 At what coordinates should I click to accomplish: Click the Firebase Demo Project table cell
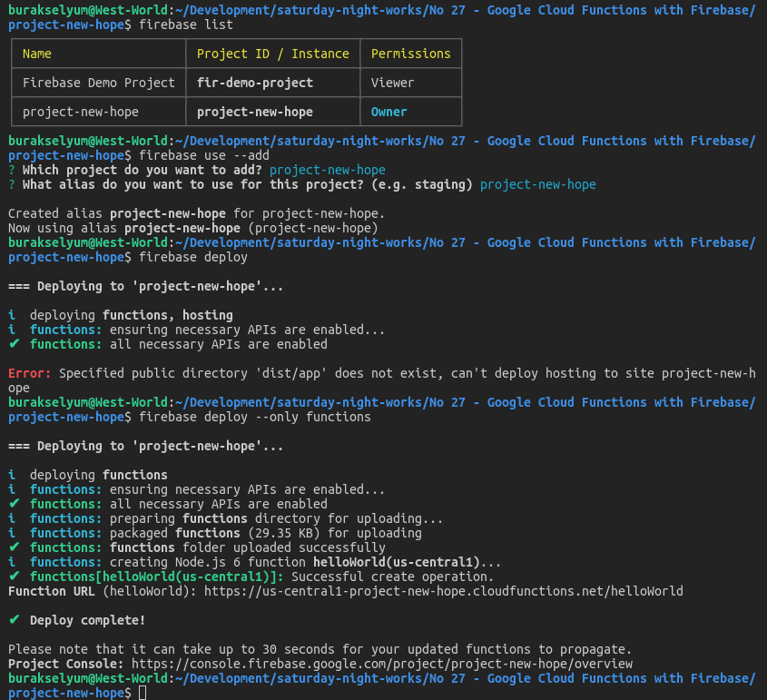tap(98, 83)
